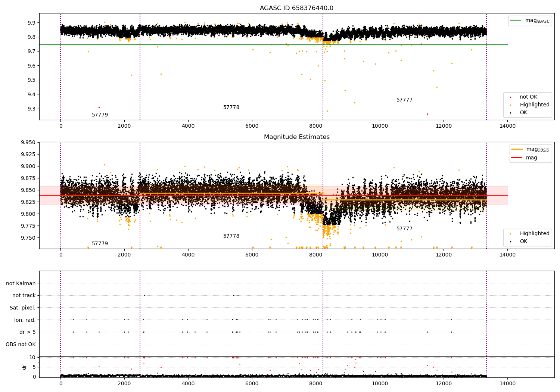560x392 pixels.
Task: Click the 9.825 y-axis tick label
Action: (28, 202)
